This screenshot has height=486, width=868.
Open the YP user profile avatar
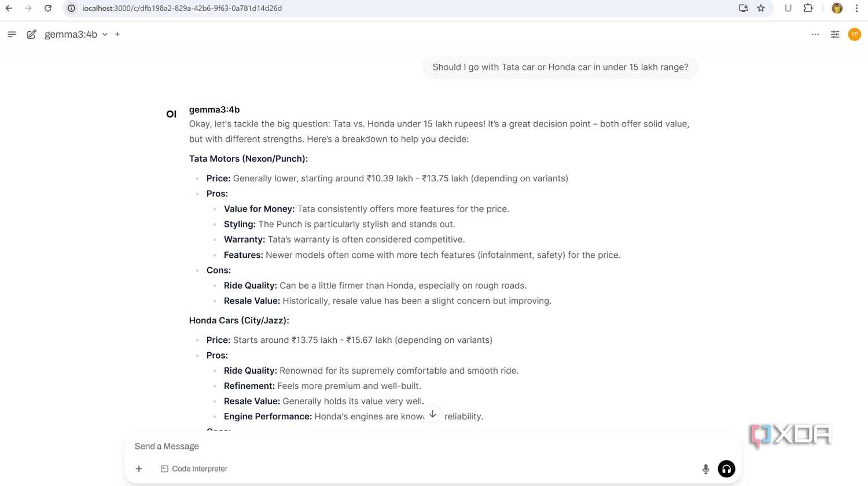pyautogui.click(x=855, y=34)
